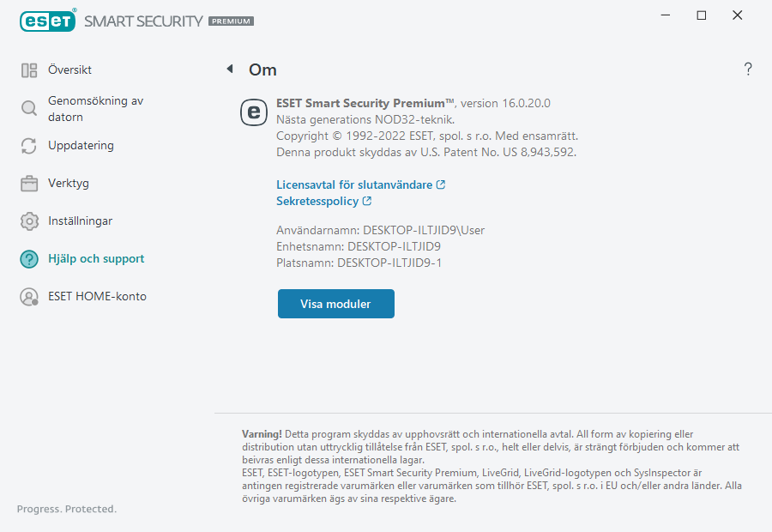Screen dimensions: 772x532
Task: Open Inställningar from the sidebar
Action: click(x=80, y=221)
